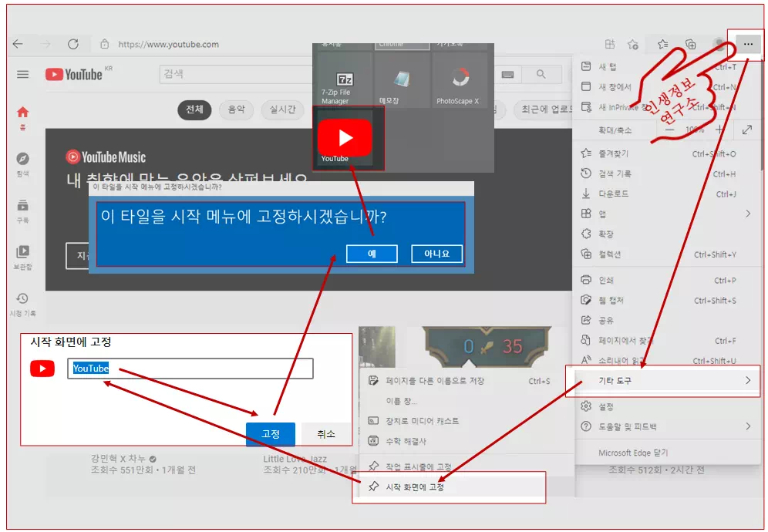Viewport: 768px width, 532px height.
Task: Go to YouTube home via logo
Action: 74,75
